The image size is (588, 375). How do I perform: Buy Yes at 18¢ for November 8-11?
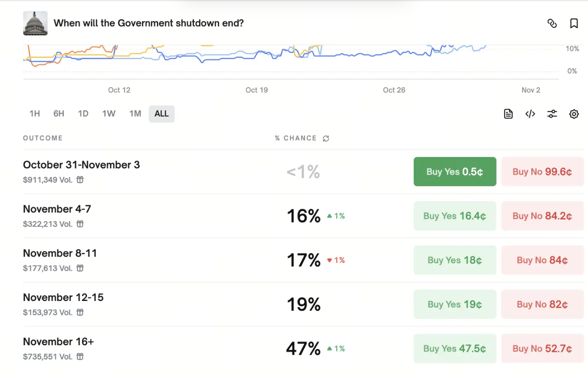pos(455,260)
